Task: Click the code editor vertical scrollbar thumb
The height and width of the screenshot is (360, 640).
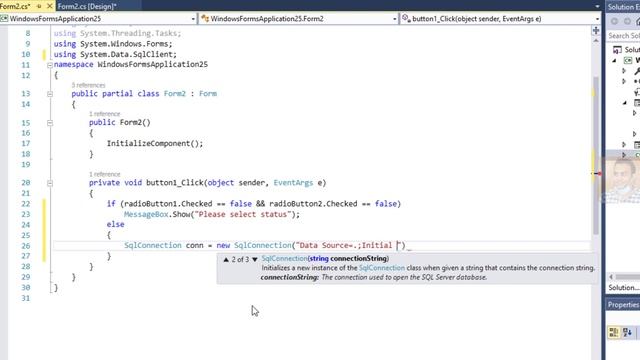Action: pyautogui.click(x=596, y=155)
